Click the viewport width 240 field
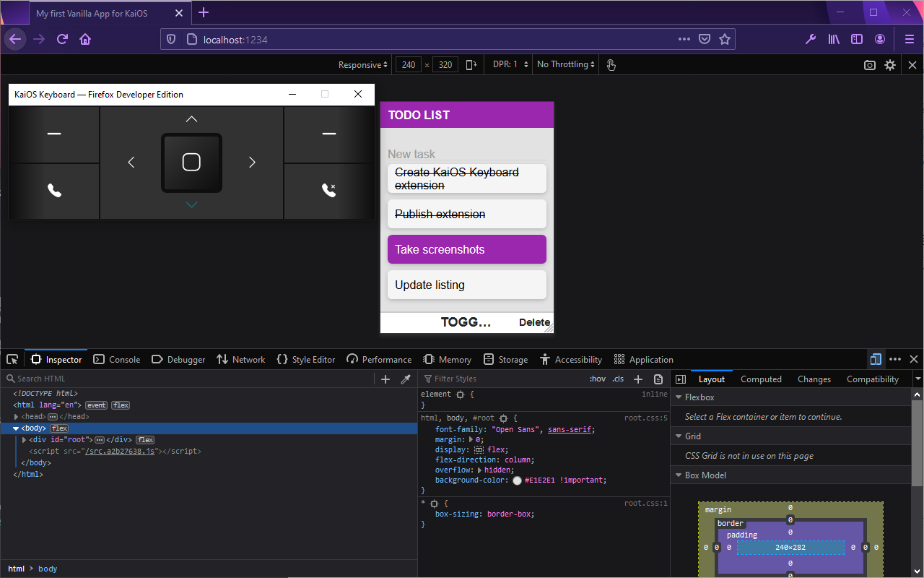Screen dimensions: 924x578 tap(409, 64)
